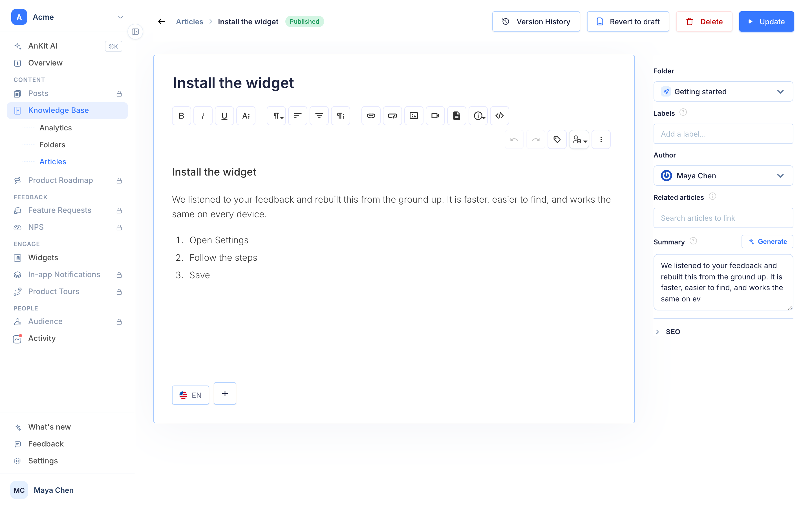Click the tag icon in editor

(557, 139)
